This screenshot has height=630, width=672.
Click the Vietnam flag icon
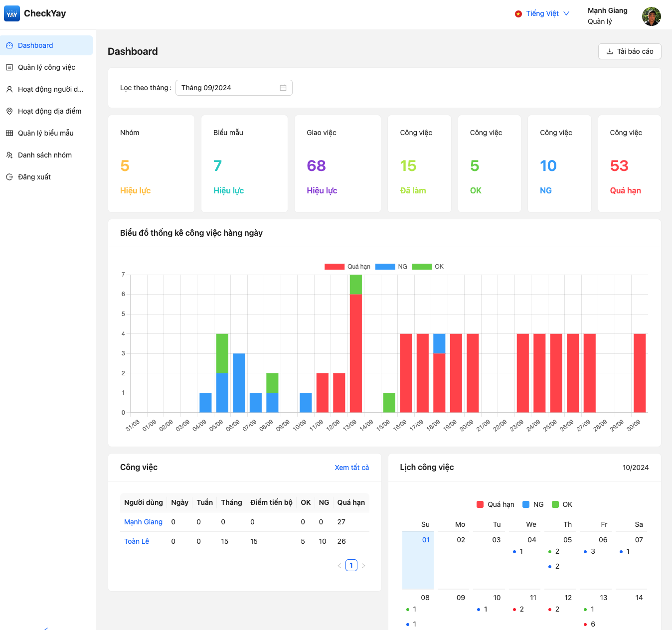click(518, 14)
